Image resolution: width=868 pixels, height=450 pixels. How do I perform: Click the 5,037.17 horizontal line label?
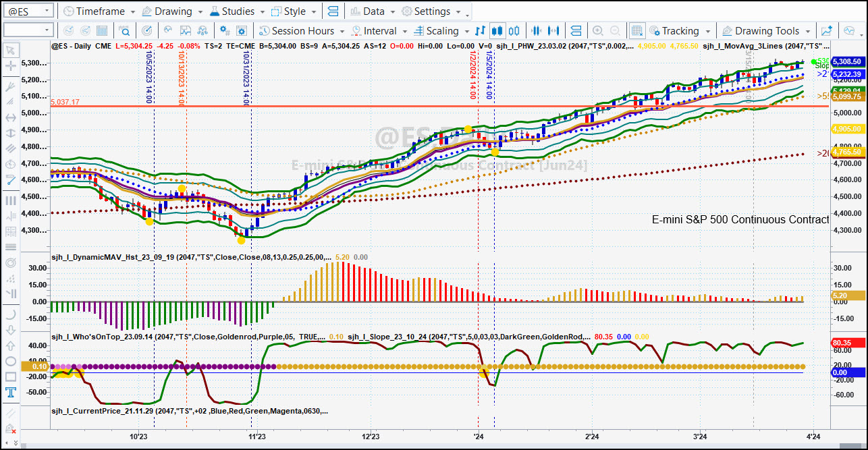pos(65,102)
